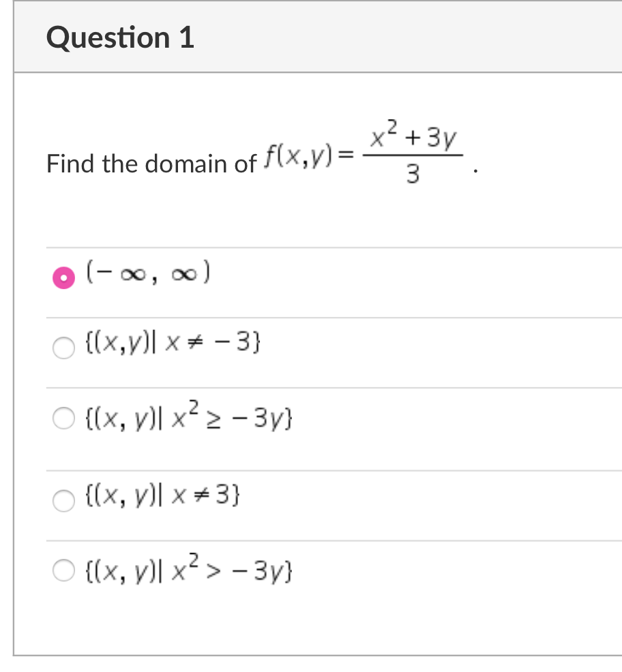
Task: Select the {(x, y)| x² ≥ -3y} radio button
Action: click(63, 418)
